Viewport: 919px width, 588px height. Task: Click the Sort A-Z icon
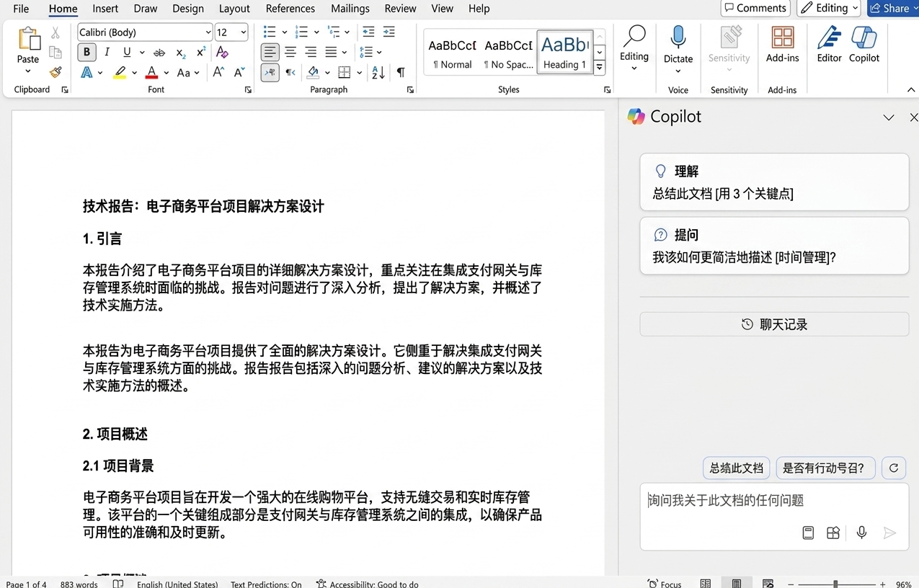(x=378, y=73)
